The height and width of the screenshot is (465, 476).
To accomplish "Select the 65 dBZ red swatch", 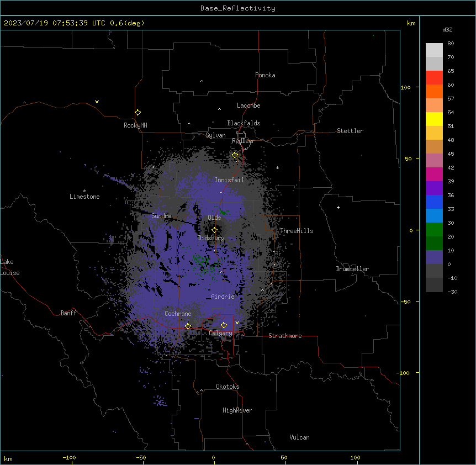I will (x=434, y=77).
